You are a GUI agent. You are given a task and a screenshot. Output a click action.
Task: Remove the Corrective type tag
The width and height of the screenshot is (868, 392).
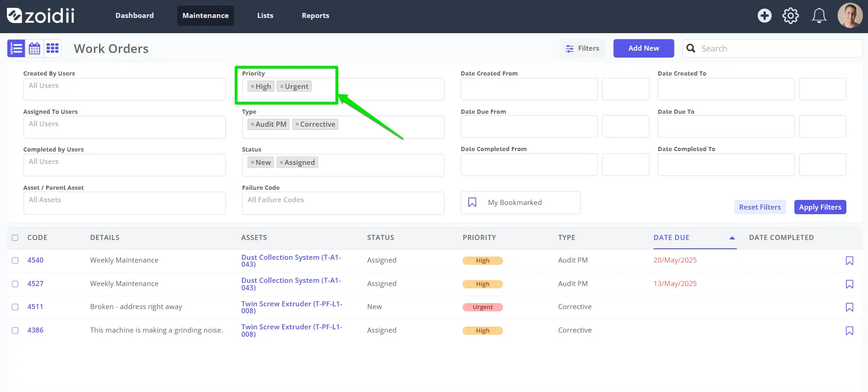pyautogui.click(x=297, y=124)
